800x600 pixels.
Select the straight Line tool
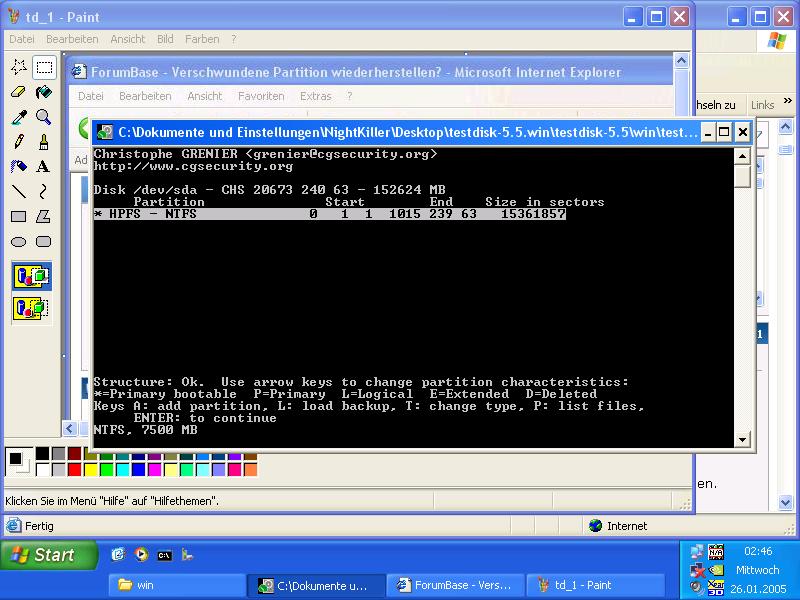coord(19,191)
